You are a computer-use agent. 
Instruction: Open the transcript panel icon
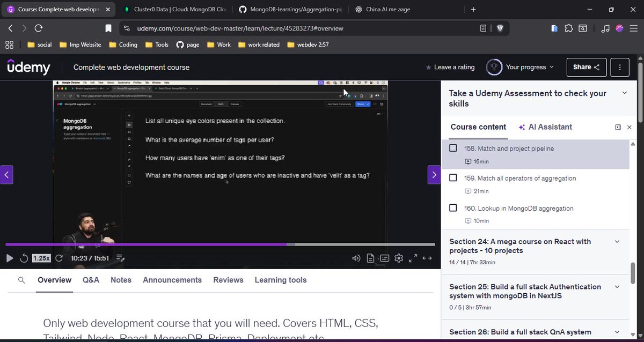point(370,258)
